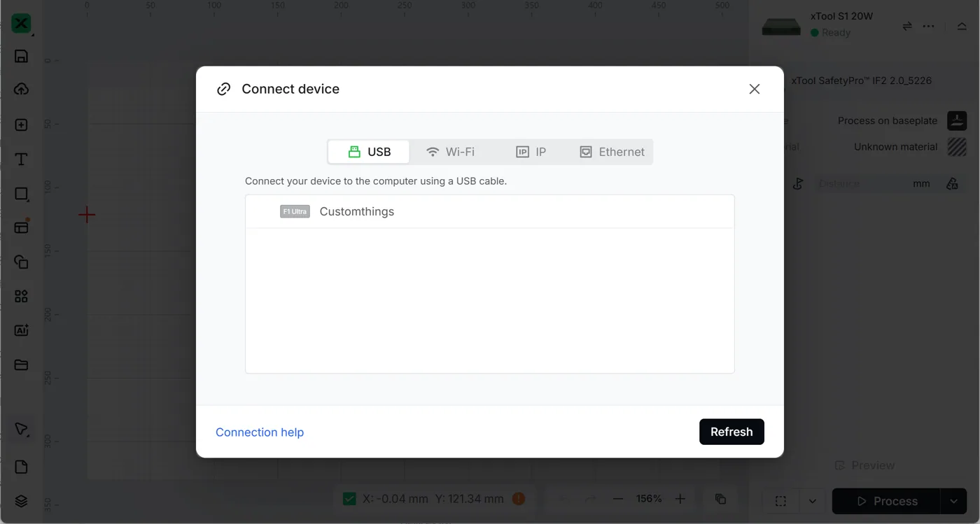The height and width of the screenshot is (524, 980).
Task: Open the layers icon at sidebar bottom
Action: click(x=21, y=501)
